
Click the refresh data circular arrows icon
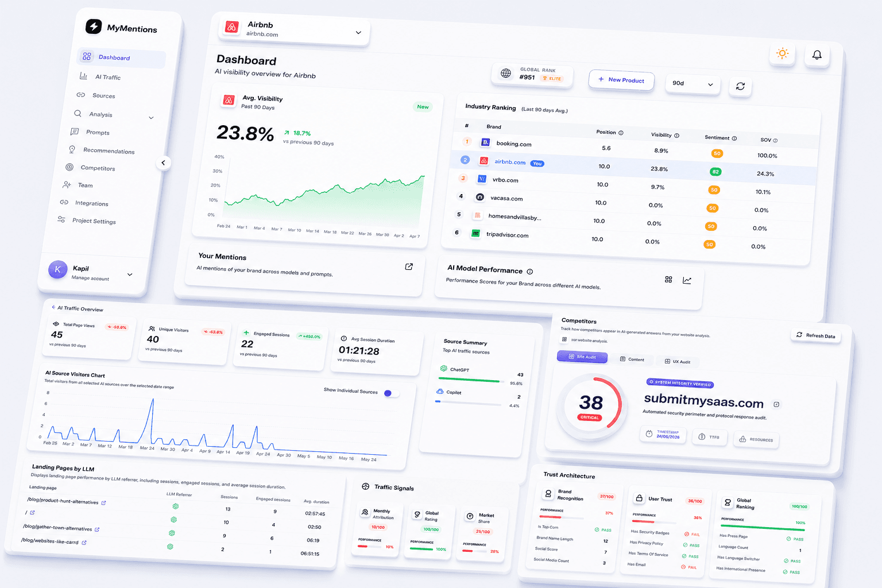tap(740, 86)
